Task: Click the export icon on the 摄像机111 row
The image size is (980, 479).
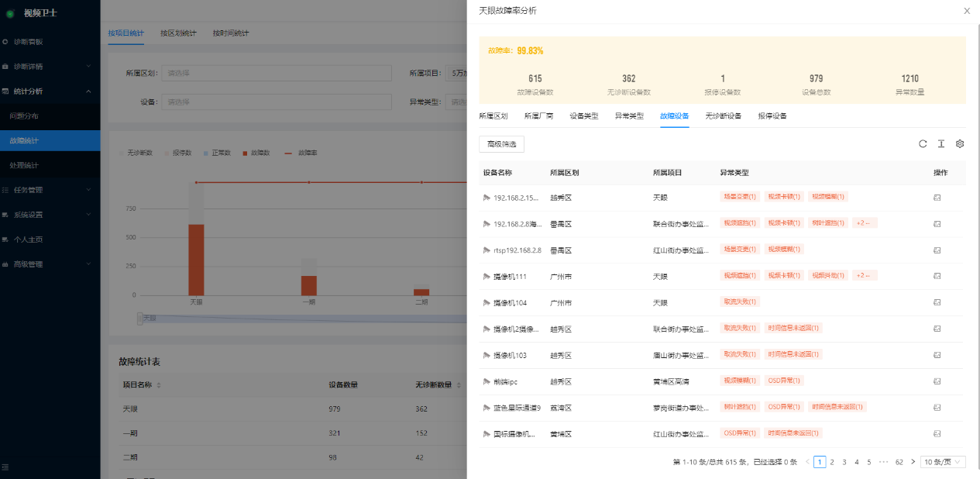Action: coord(937,275)
